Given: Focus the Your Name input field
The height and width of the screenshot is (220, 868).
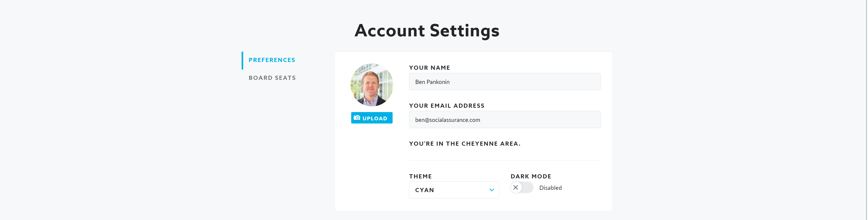Looking at the screenshot, I should click(504, 82).
